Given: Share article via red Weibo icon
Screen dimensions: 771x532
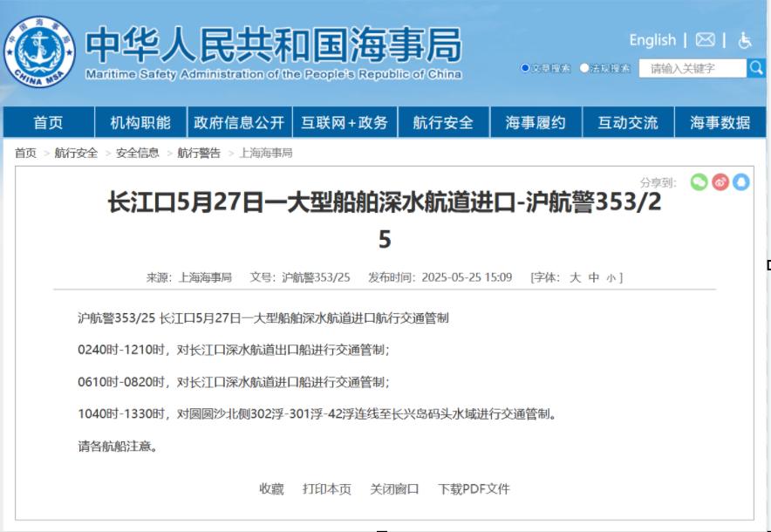Looking at the screenshot, I should click(720, 182).
